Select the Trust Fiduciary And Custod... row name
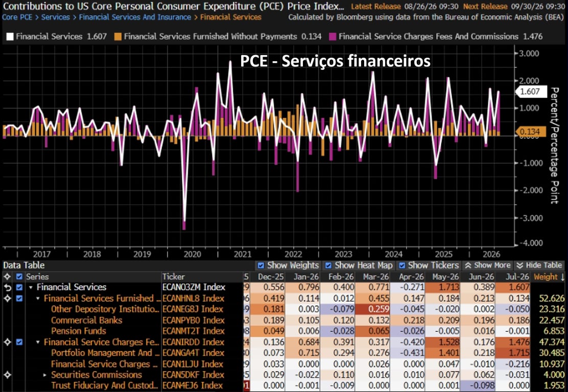568x392 pixels. 105,386
